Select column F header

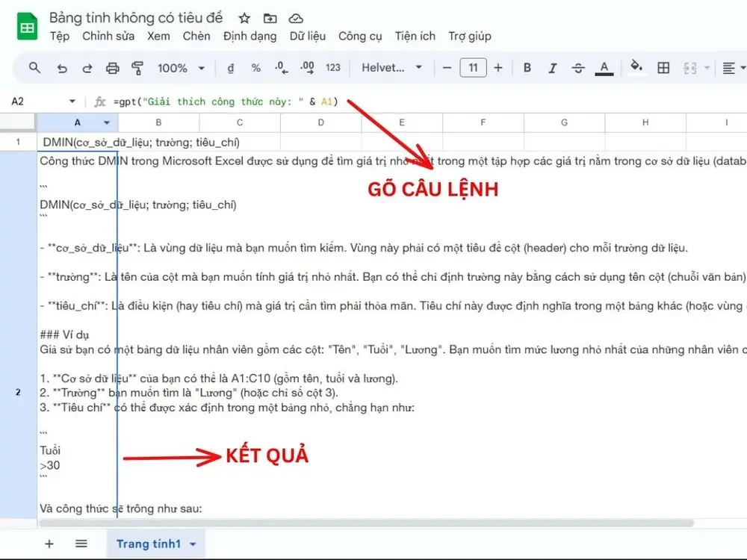pos(483,123)
